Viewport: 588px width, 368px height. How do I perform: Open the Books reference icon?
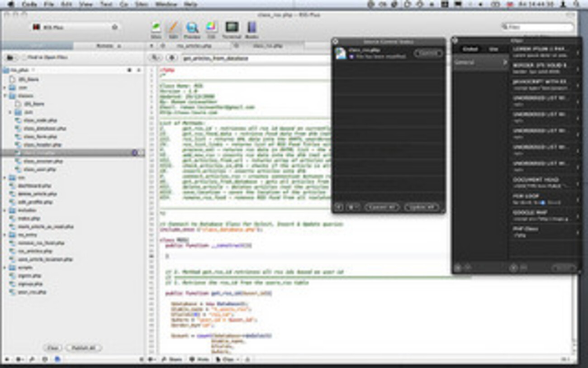pyautogui.click(x=251, y=29)
